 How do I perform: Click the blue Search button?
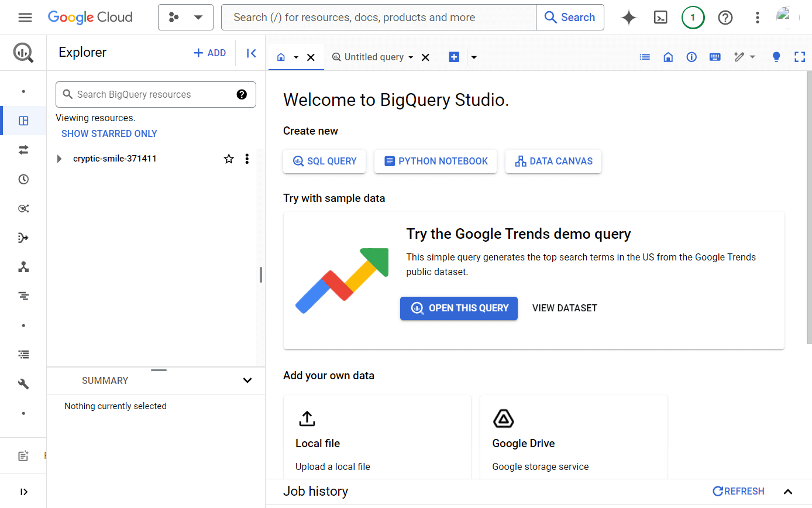(x=570, y=18)
